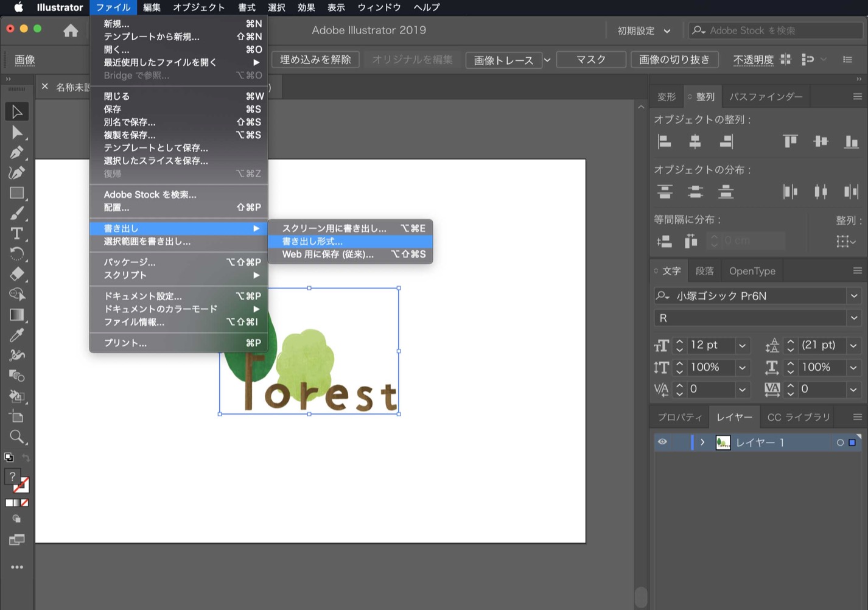Switch to the CC ライブラリ tab

[799, 417]
